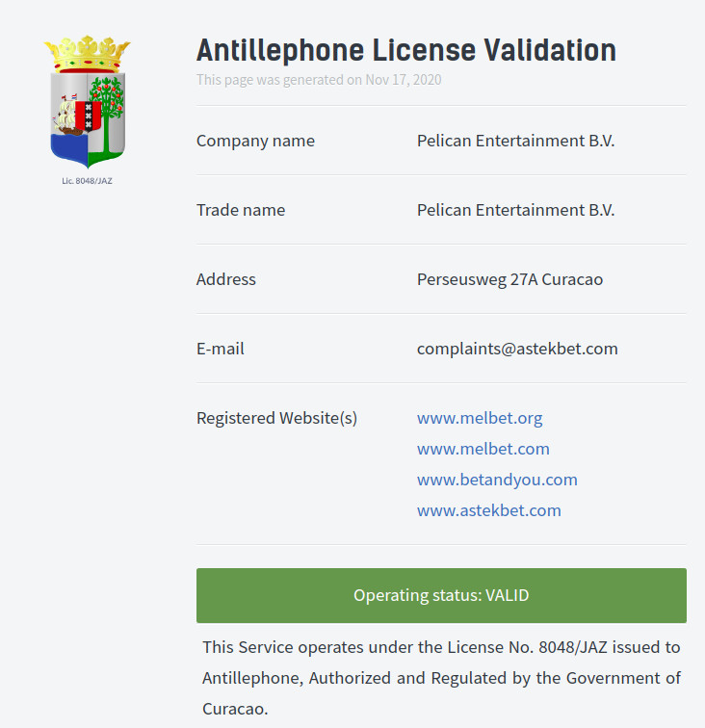Open the www.melbet.org link
705x728 pixels.
pyautogui.click(x=480, y=418)
